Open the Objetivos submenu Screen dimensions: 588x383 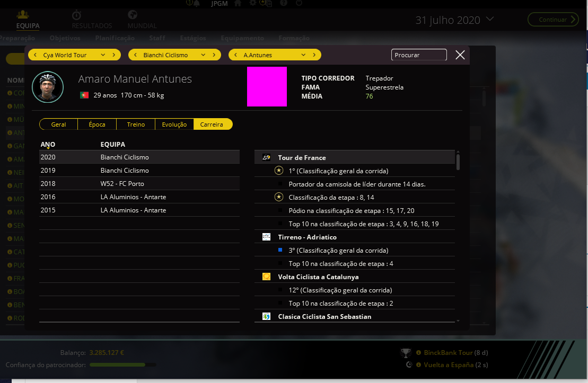[65, 38]
